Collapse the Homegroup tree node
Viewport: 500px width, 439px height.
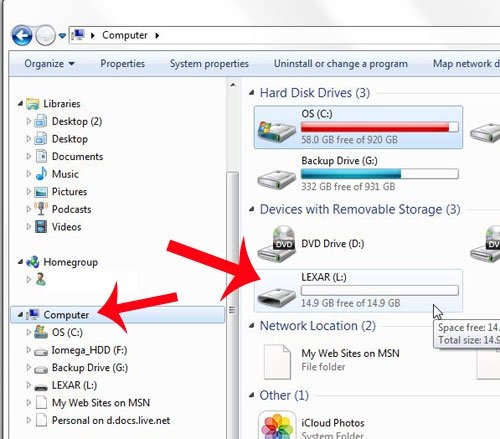[20, 262]
